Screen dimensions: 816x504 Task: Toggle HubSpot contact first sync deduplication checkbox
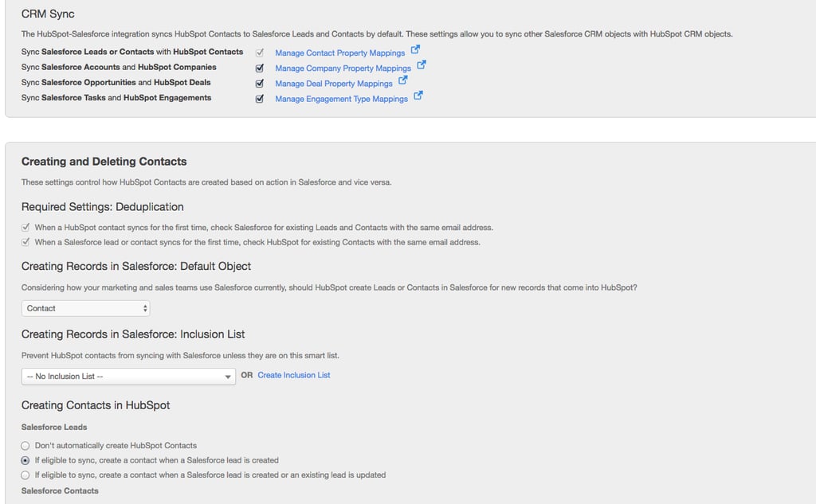click(25, 227)
